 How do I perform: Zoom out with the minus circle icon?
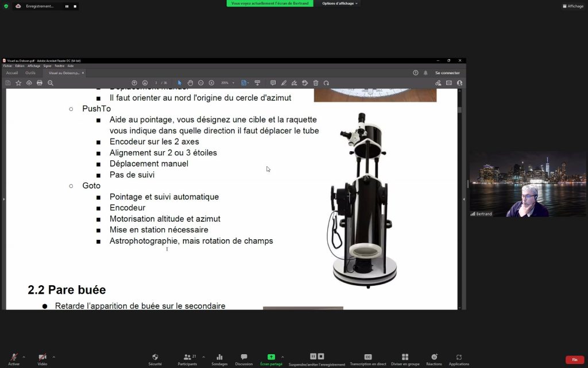pos(200,83)
